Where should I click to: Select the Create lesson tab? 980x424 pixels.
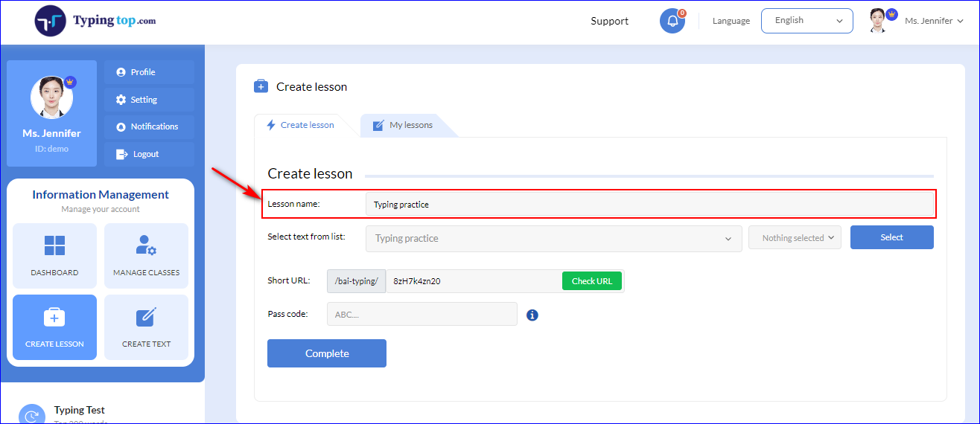(x=300, y=125)
